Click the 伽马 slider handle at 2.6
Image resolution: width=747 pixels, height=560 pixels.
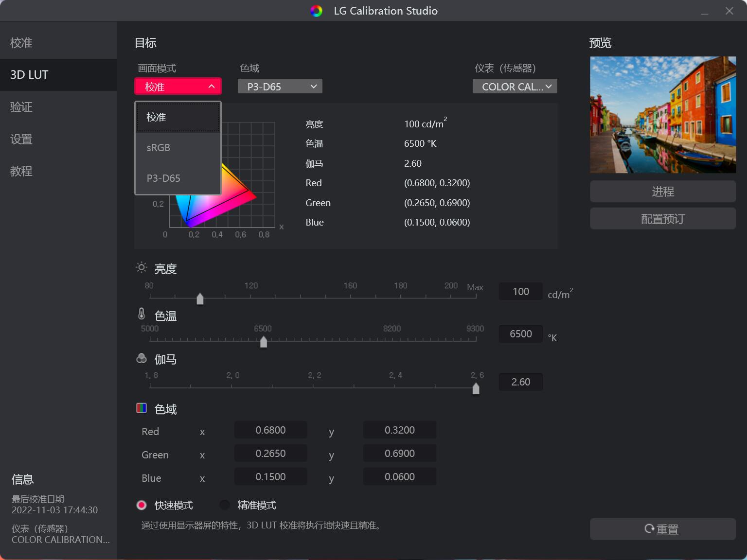pos(476,388)
